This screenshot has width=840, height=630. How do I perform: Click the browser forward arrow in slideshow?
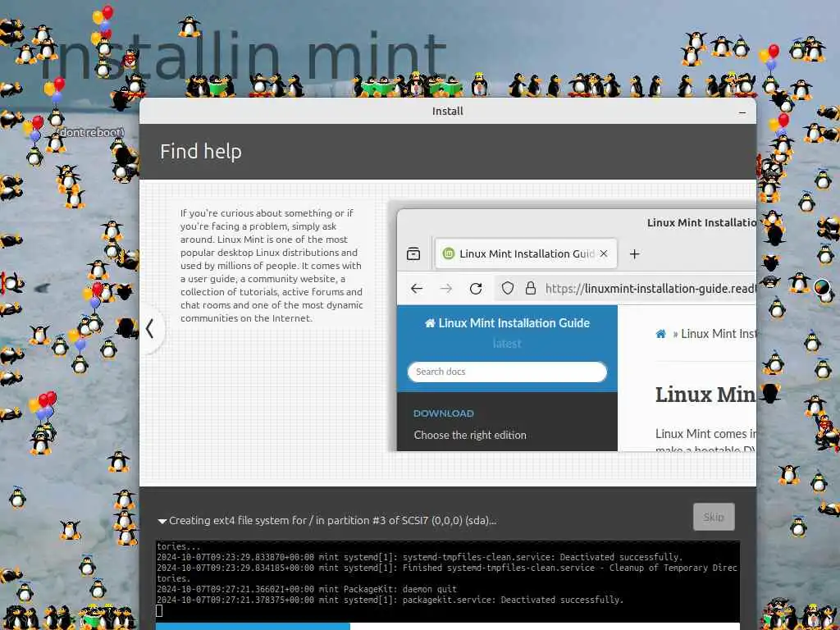445,289
